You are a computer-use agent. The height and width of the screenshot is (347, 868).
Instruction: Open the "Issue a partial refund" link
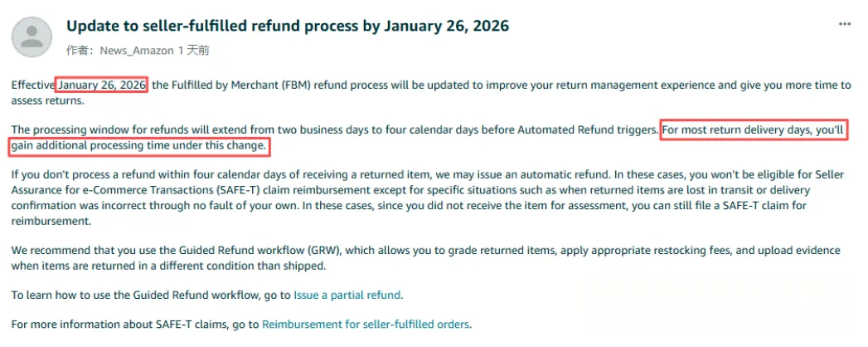pos(347,295)
